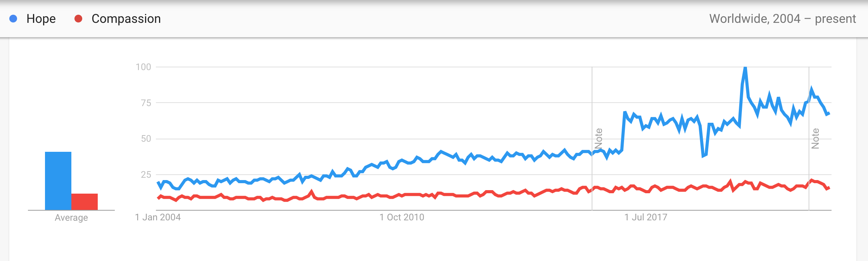Click the Hope line peak at 100

pyautogui.click(x=745, y=68)
